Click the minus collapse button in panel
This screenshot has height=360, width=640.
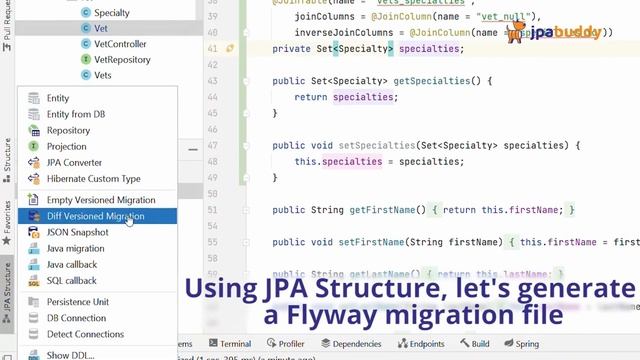(193, 150)
